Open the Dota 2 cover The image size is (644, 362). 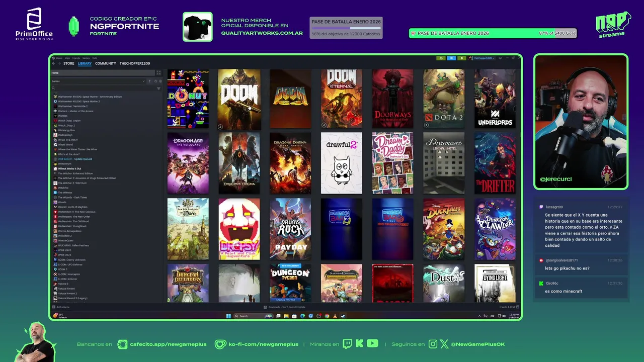(x=444, y=99)
